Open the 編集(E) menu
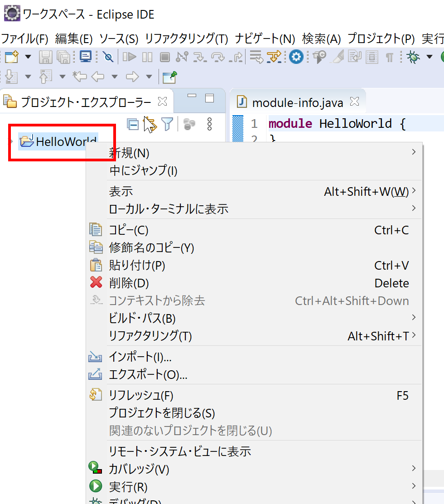 coord(74,39)
